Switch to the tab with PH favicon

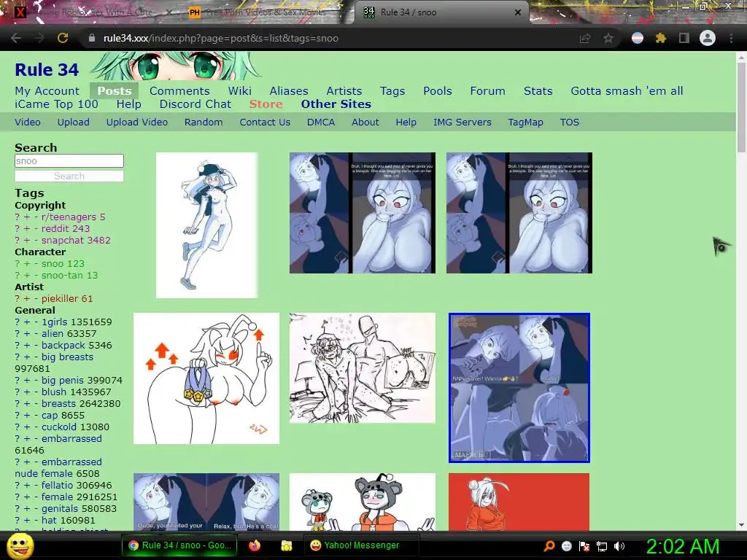point(266,12)
